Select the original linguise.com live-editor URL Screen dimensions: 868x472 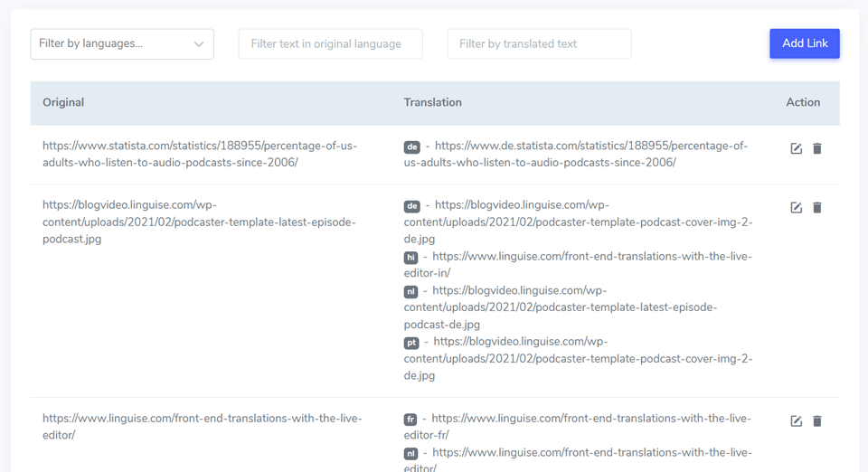coord(202,427)
